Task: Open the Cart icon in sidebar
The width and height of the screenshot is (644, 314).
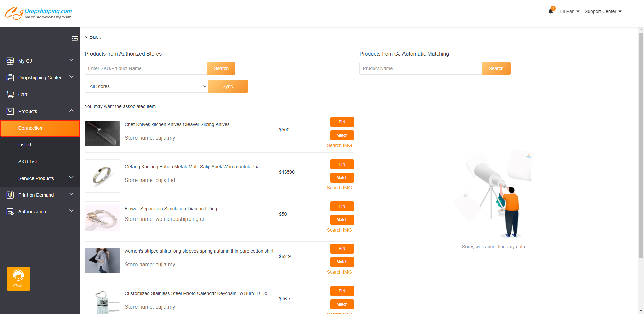Action: click(x=10, y=95)
